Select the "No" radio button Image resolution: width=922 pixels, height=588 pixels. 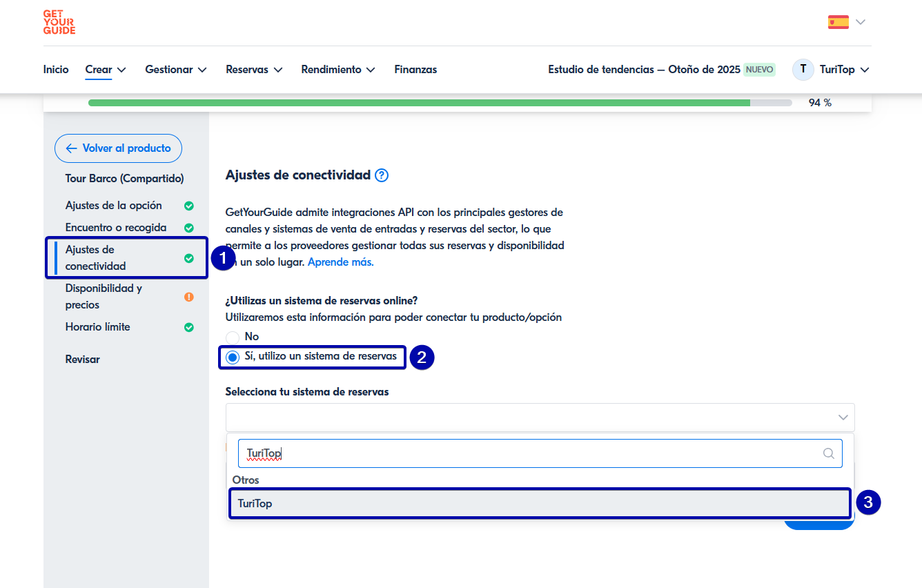[233, 337]
